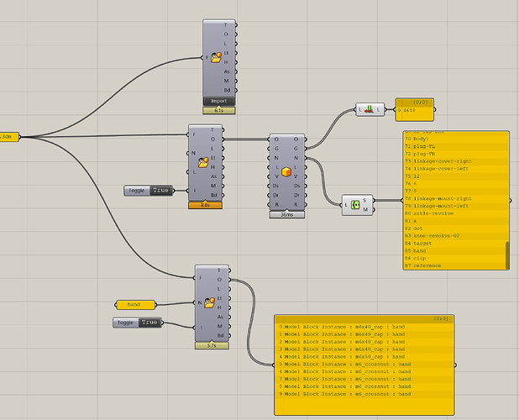Click the orange cube icon on the 36ms component
The width and height of the screenshot is (519, 420).
[286, 171]
